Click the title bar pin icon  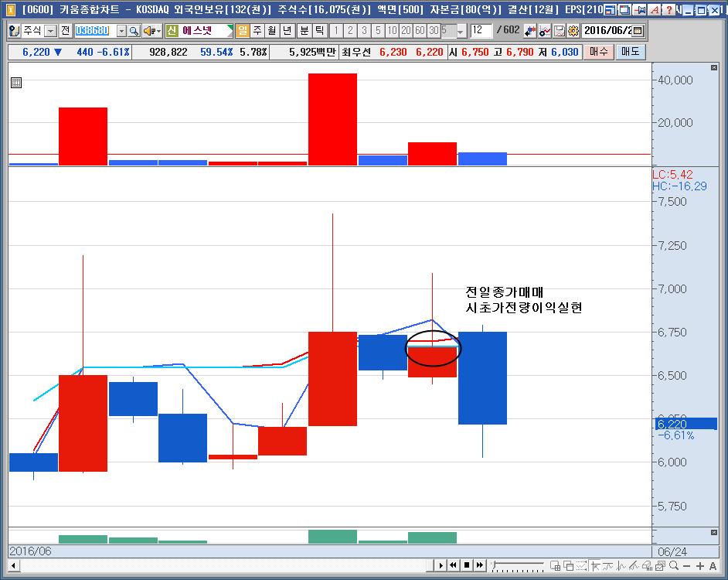(x=640, y=10)
